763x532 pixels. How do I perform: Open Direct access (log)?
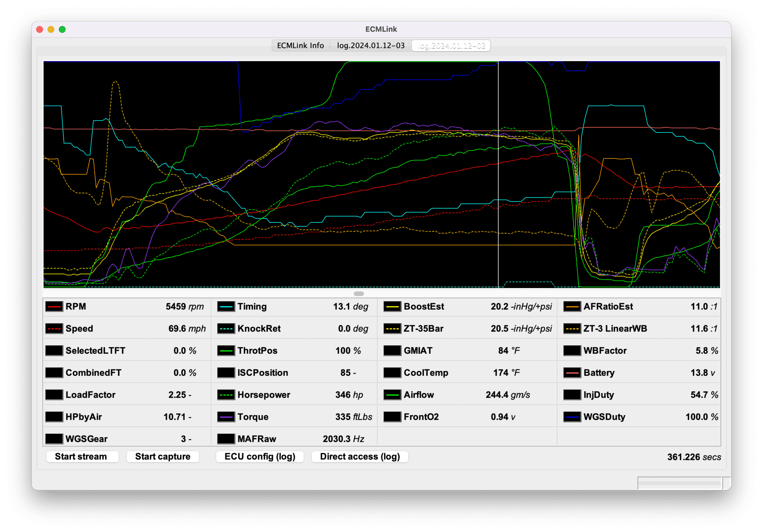click(x=360, y=457)
